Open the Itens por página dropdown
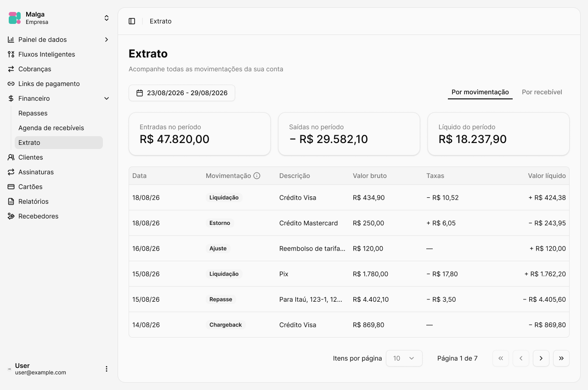 click(404, 358)
